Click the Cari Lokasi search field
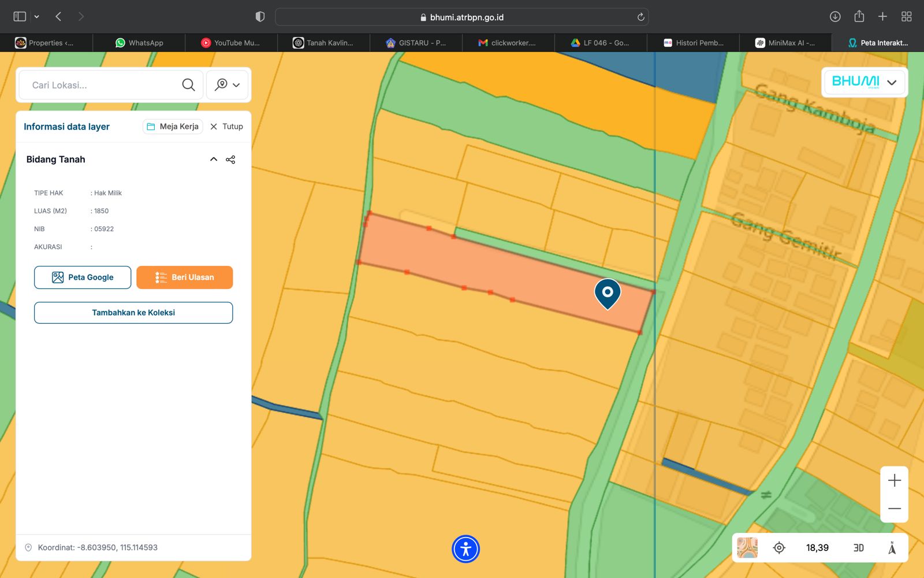The height and width of the screenshot is (578, 924). click(x=101, y=85)
